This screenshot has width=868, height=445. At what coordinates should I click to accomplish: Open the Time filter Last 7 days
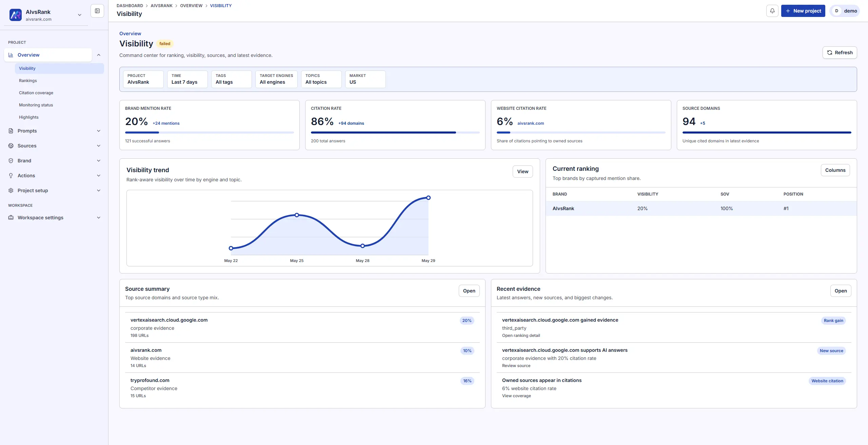(187, 79)
